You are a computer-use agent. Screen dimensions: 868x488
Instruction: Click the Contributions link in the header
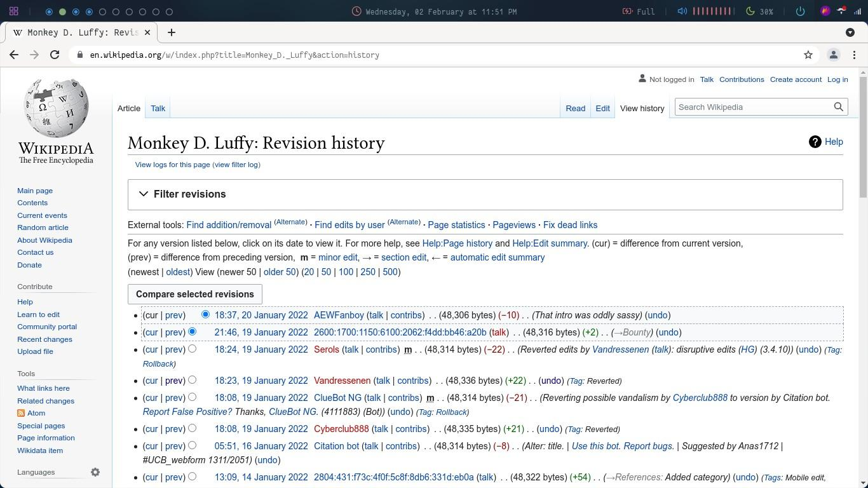tap(742, 79)
